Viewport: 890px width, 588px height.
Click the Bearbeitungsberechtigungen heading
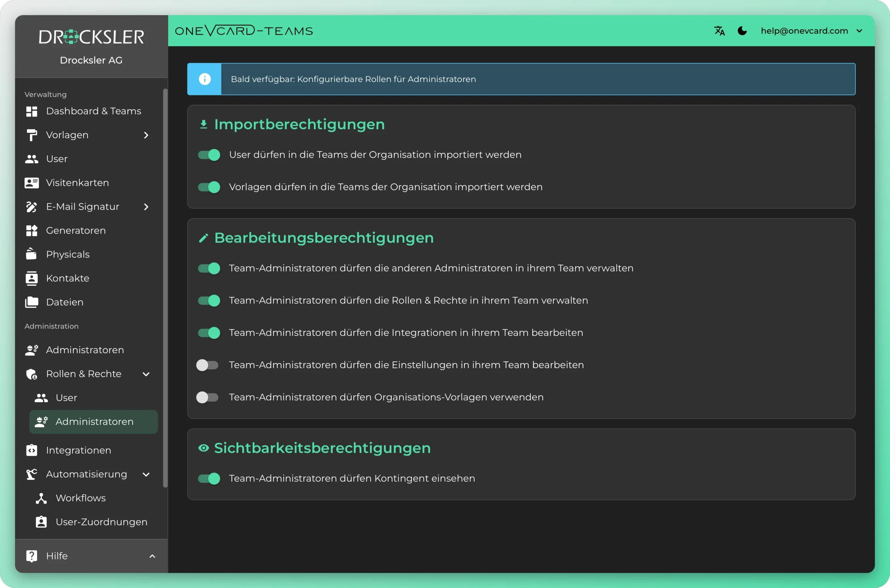tap(324, 238)
